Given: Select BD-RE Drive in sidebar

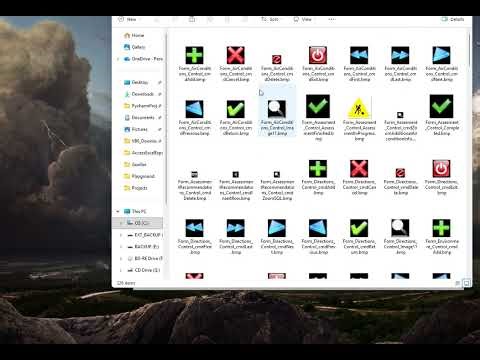Looking at the screenshot, I should click(x=145, y=258).
